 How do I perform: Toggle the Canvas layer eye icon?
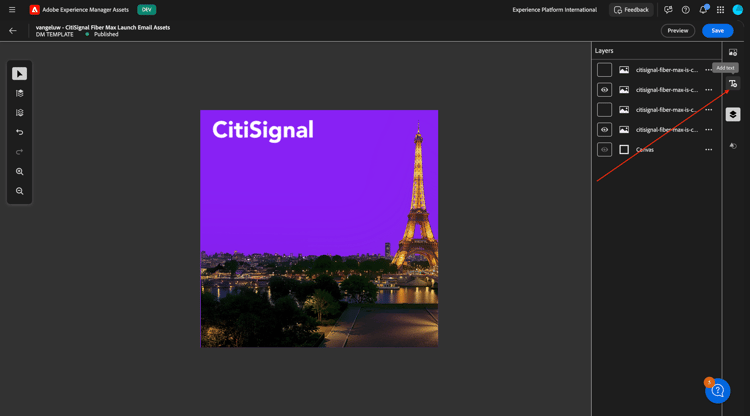coord(604,150)
